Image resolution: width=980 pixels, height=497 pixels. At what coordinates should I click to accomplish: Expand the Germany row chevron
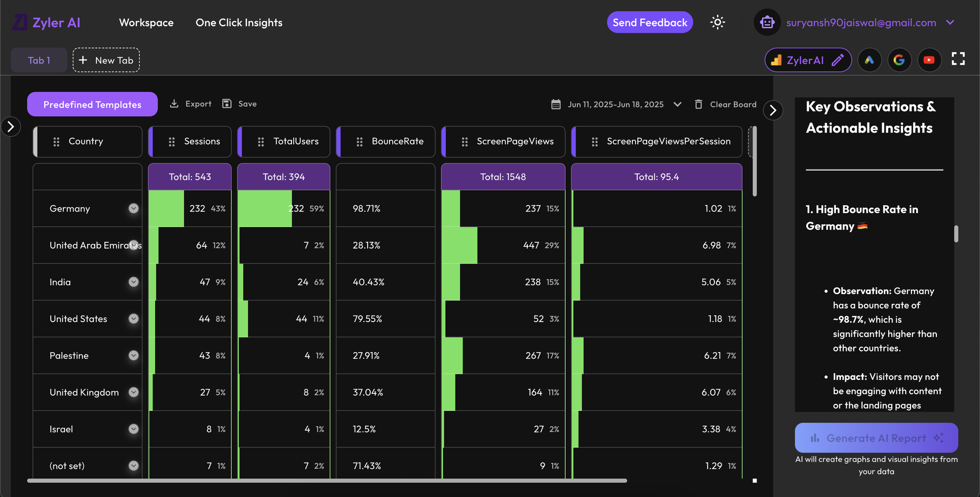tap(134, 208)
